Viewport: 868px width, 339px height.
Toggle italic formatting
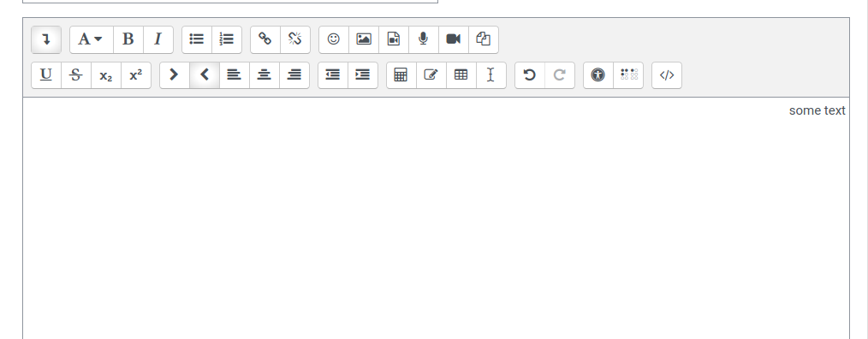158,39
